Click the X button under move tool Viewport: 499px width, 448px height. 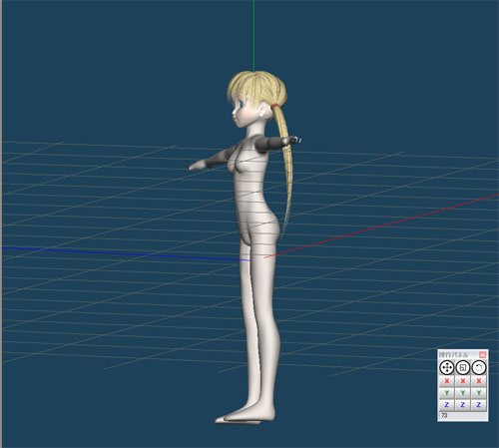pyautogui.click(x=447, y=381)
